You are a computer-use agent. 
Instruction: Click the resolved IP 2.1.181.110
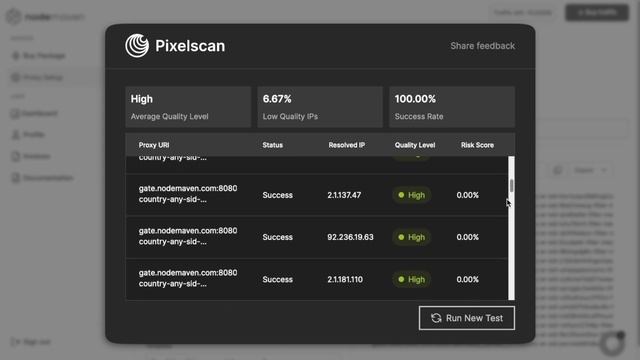(345, 280)
